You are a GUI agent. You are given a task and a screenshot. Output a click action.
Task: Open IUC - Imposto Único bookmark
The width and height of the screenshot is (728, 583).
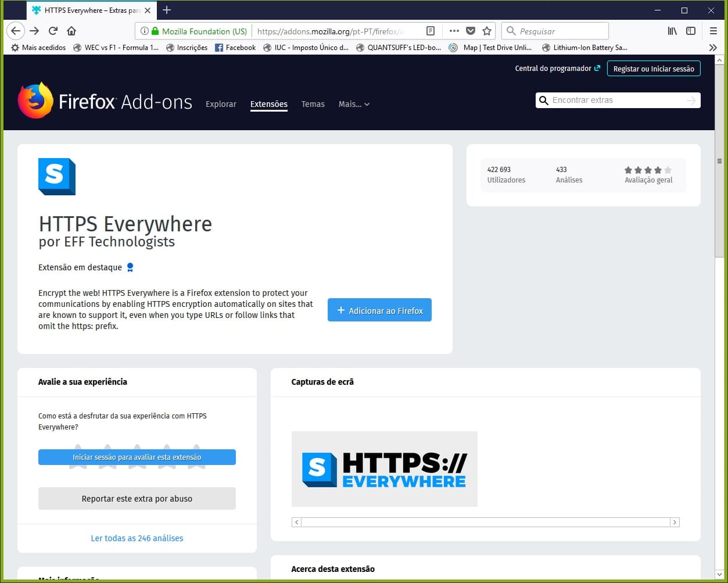point(306,48)
